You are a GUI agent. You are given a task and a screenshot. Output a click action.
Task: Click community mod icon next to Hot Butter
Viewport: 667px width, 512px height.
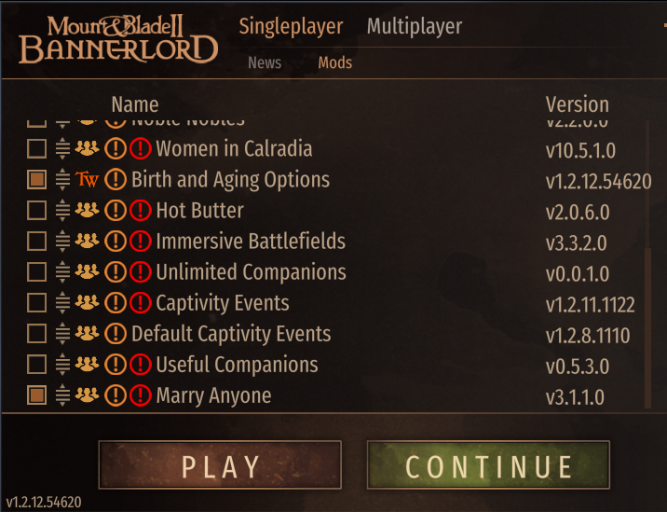click(87, 210)
